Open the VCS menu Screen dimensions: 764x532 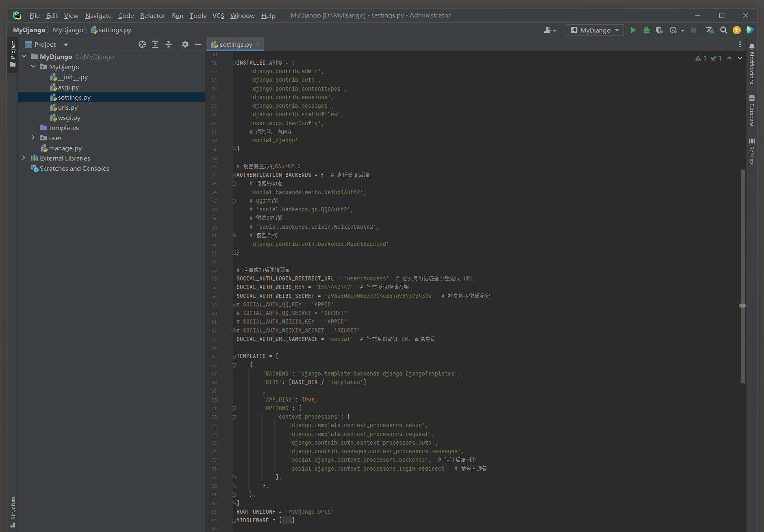[218, 15]
